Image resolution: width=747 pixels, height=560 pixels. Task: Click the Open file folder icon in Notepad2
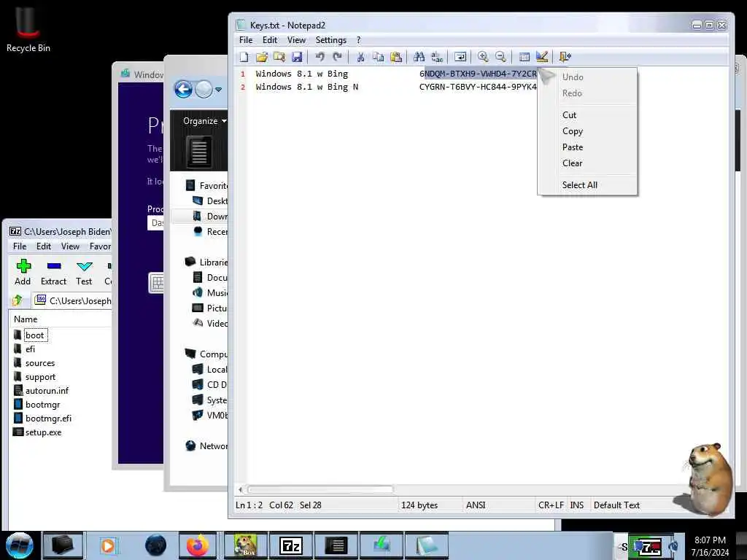(262, 57)
